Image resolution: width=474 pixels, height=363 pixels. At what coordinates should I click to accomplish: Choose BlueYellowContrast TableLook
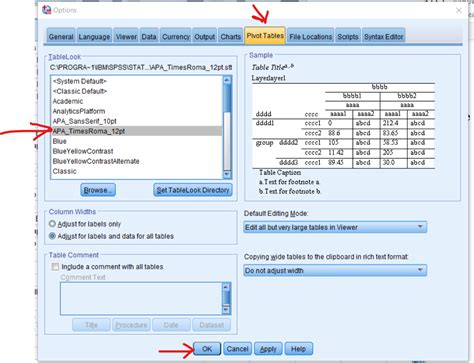pyautogui.click(x=136, y=151)
